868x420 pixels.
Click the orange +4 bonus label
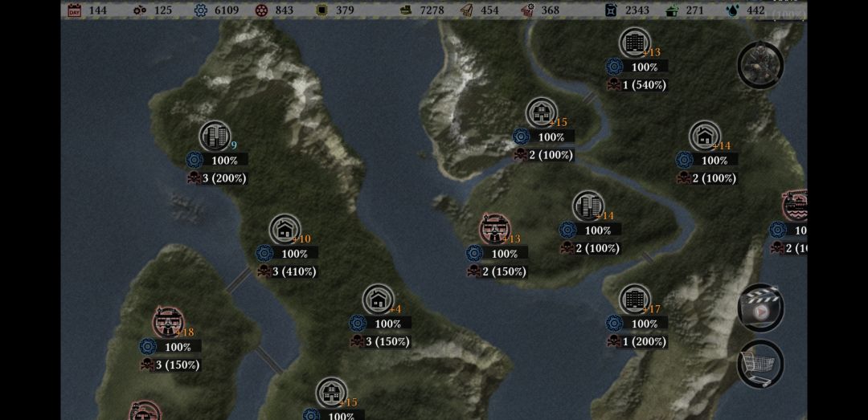395,309
